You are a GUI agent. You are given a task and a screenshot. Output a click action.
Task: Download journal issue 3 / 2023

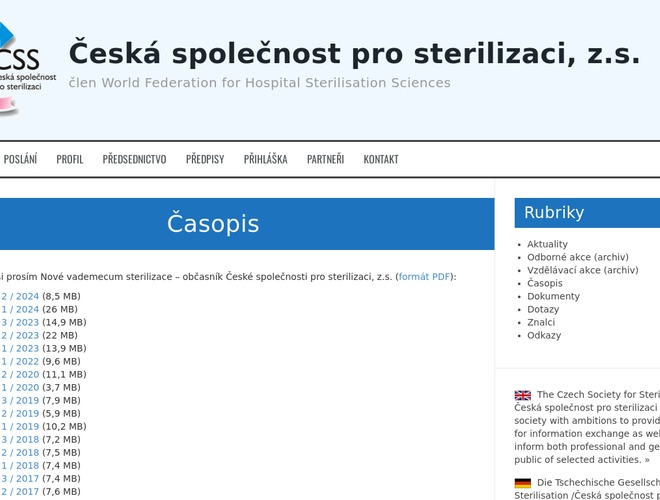point(20,323)
